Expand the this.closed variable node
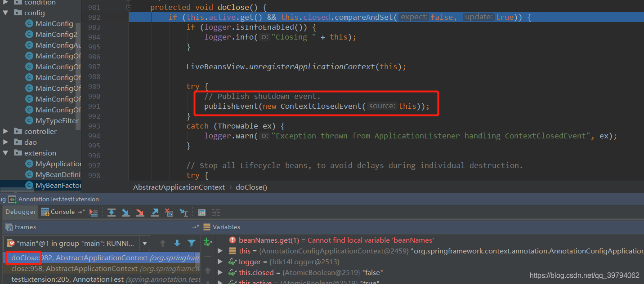 220,272
